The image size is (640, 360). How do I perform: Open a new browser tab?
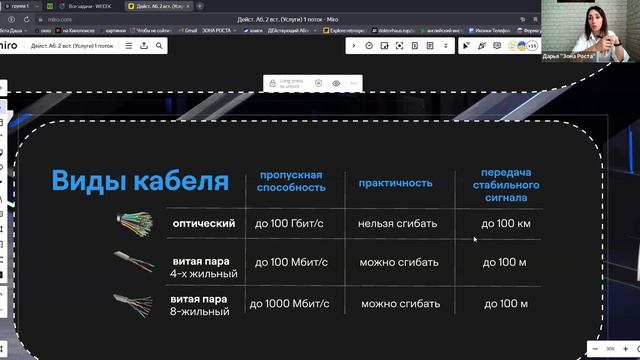pyautogui.click(x=200, y=6)
